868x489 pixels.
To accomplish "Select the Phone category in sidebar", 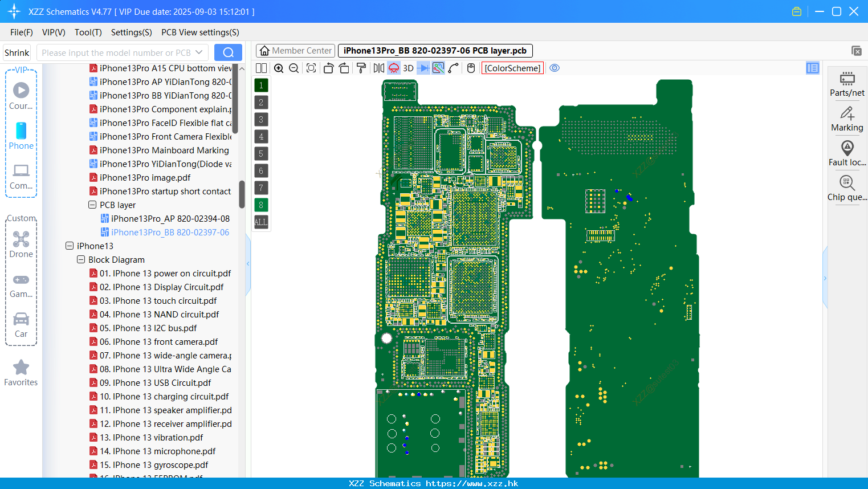I will [21, 136].
